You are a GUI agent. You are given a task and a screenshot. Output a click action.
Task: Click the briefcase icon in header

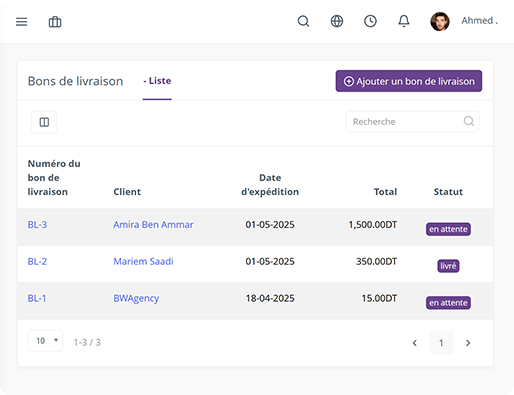click(x=55, y=22)
